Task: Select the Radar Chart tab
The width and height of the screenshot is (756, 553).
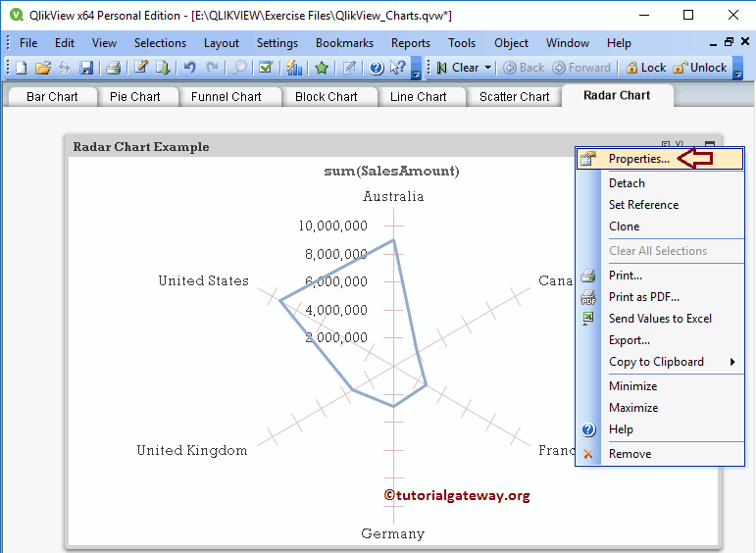Action: coord(617,95)
